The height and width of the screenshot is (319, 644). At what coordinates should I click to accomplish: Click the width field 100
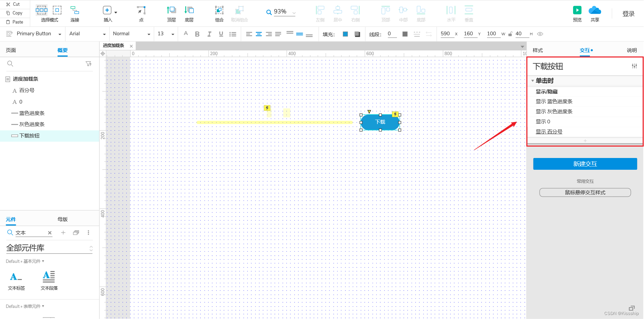tap(493, 34)
